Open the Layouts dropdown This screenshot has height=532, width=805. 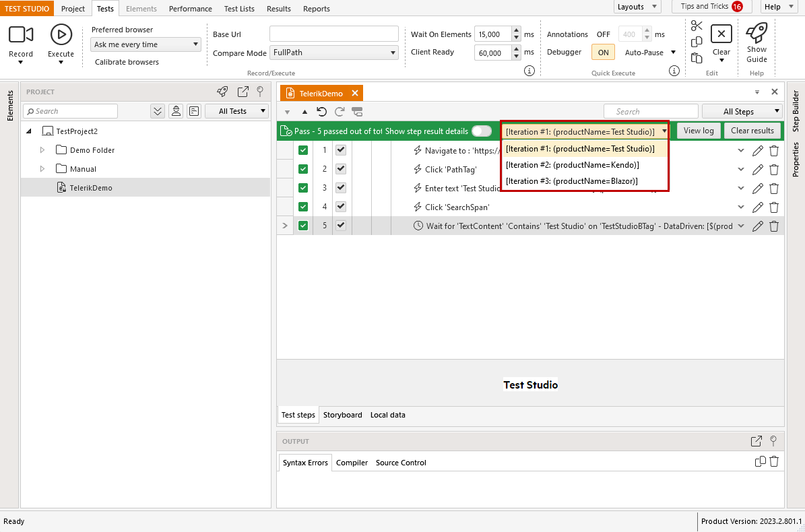tap(637, 7)
